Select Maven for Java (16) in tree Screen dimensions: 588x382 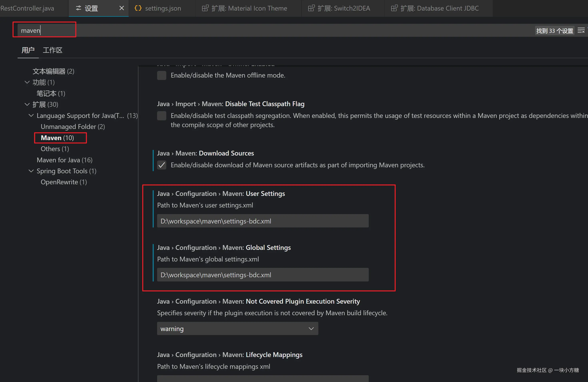click(x=65, y=160)
